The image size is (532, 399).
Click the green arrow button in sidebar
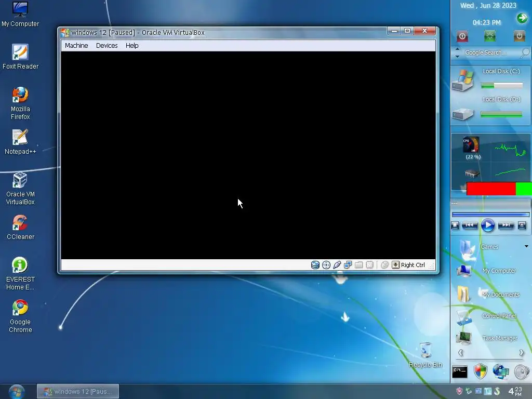[522, 18]
